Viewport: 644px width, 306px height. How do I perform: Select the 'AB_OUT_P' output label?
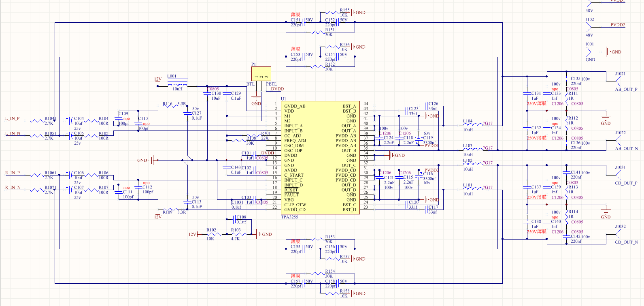626,90
